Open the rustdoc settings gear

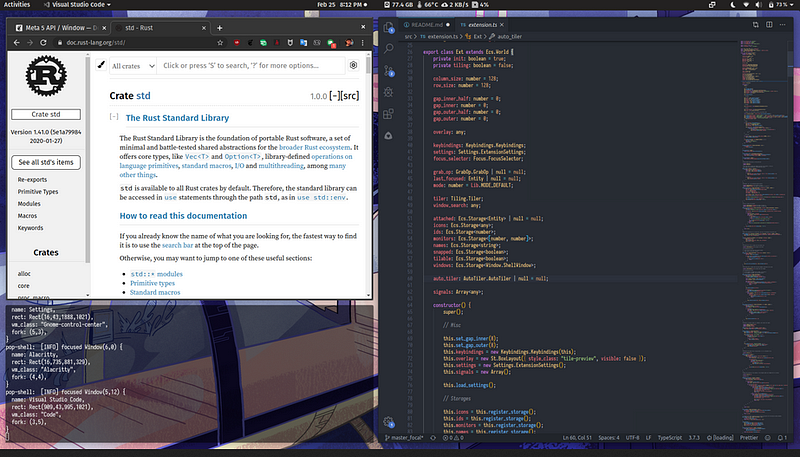pyautogui.click(x=353, y=65)
